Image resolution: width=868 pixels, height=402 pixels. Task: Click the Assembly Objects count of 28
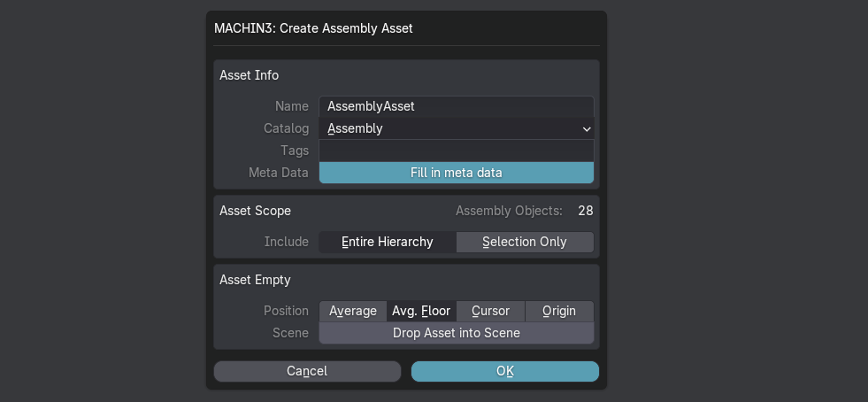[x=585, y=211]
